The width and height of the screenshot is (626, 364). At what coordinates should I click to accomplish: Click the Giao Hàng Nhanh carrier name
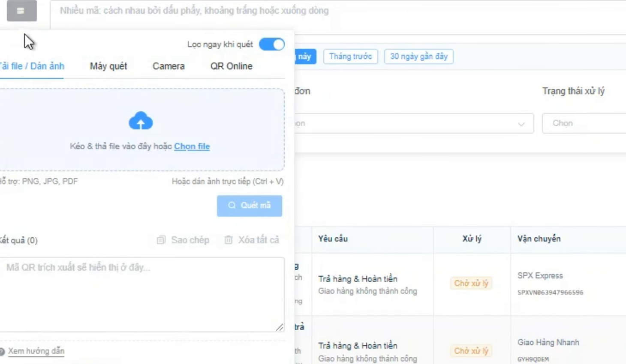(x=548, y=343)
